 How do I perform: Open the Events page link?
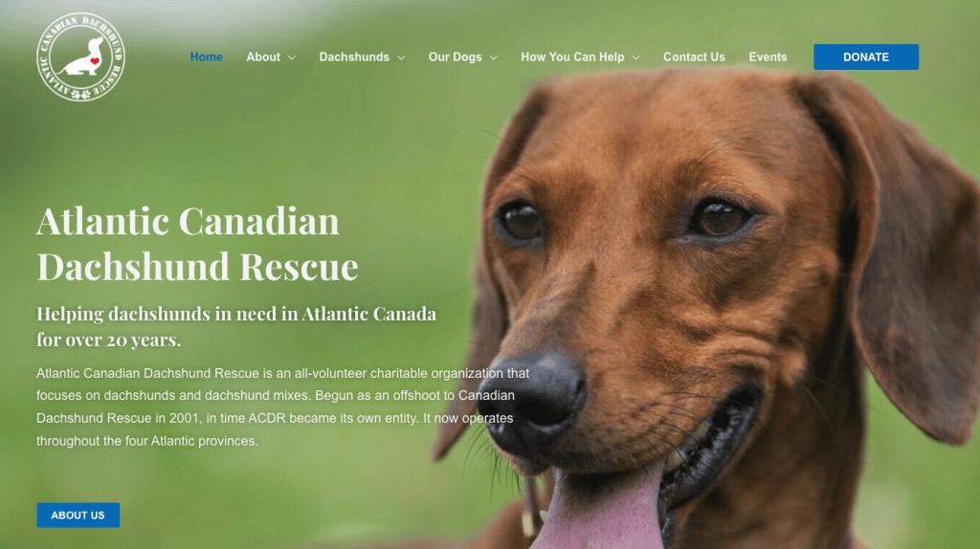tap(768, 56)
